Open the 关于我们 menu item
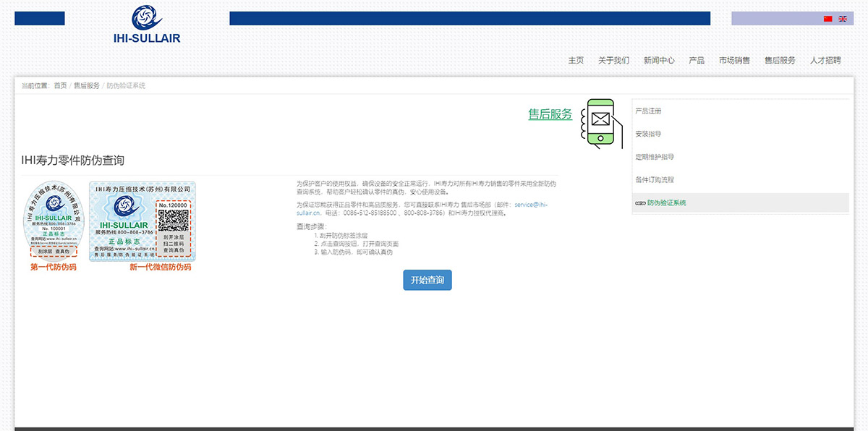The image size is (868, 431). coord(613,60)
